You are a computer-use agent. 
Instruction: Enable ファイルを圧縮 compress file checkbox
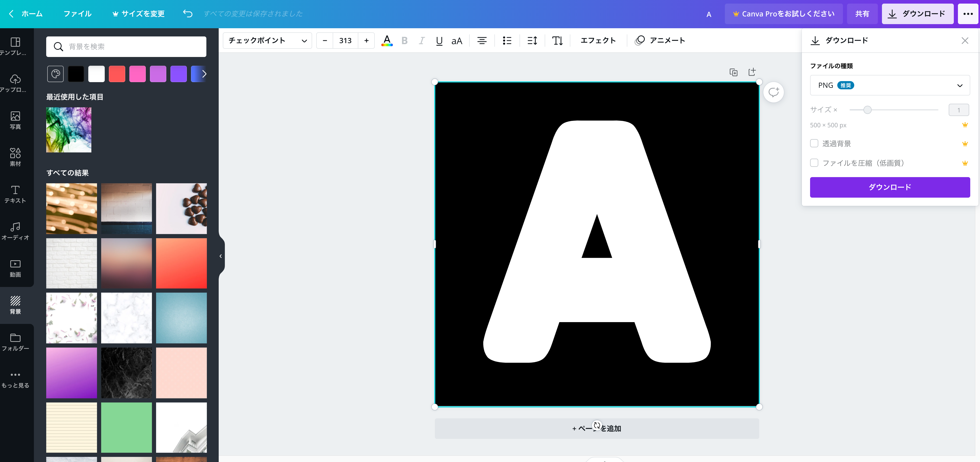[814, 163]
